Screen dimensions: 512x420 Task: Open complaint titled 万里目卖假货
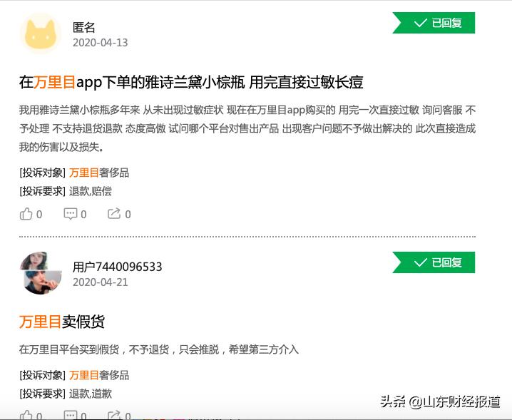(x=62, y=322)
